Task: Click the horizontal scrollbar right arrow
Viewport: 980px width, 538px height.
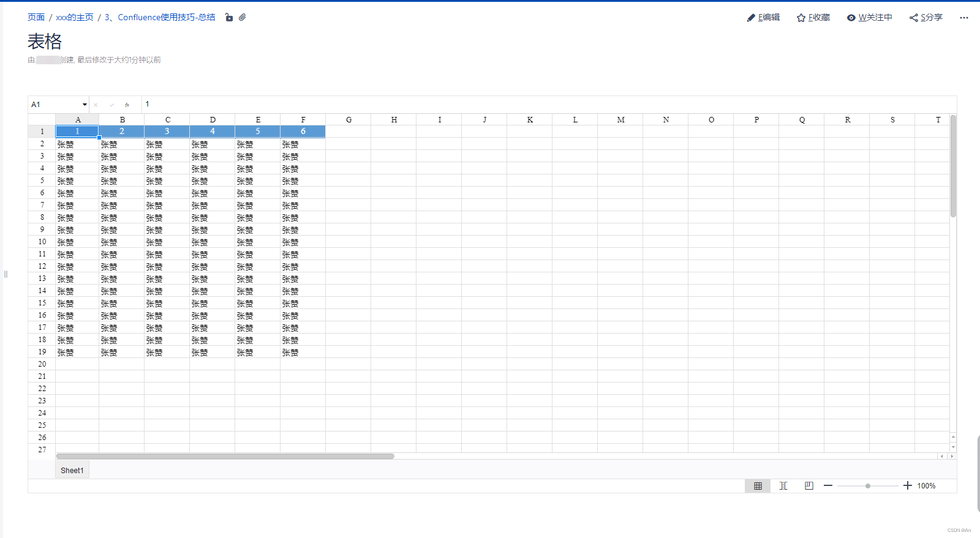Action: tap(952, 456)
